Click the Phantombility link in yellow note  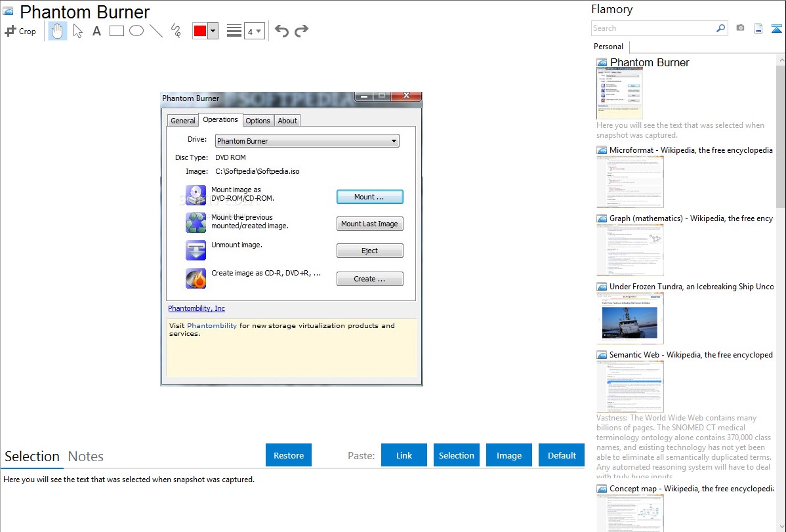tap(211, 325)
